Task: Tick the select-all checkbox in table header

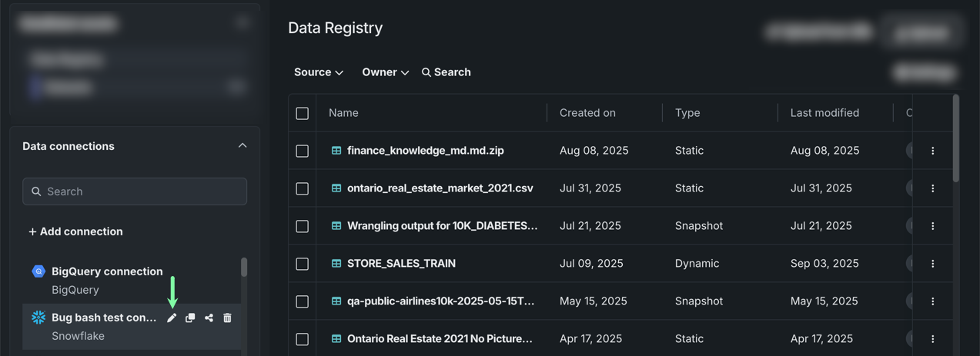Action: click(303, 113)
